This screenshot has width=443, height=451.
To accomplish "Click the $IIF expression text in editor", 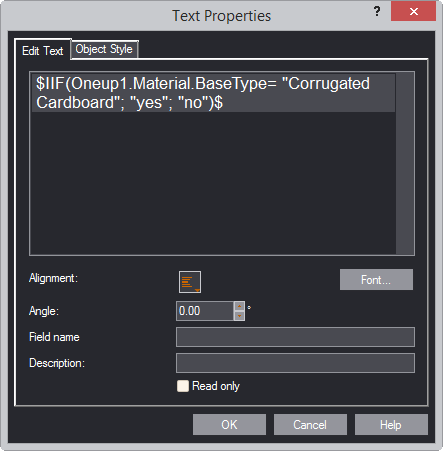I will (203, 93).
